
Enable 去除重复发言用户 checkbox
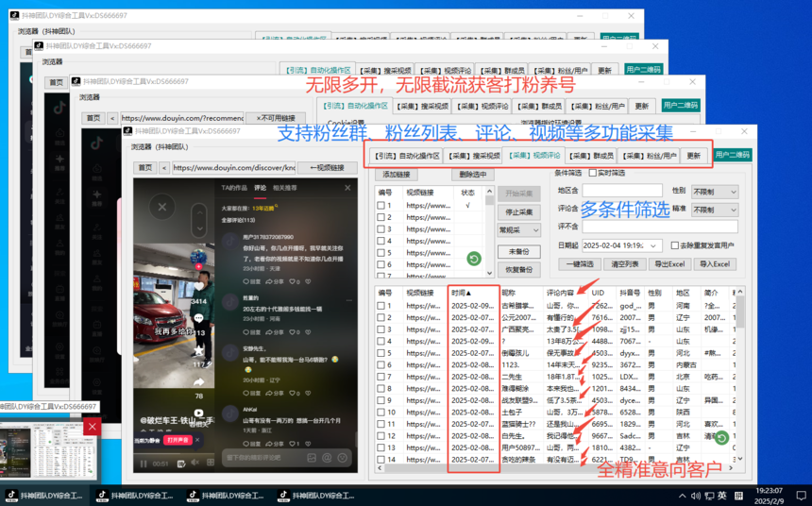click(x=675, y=245)
